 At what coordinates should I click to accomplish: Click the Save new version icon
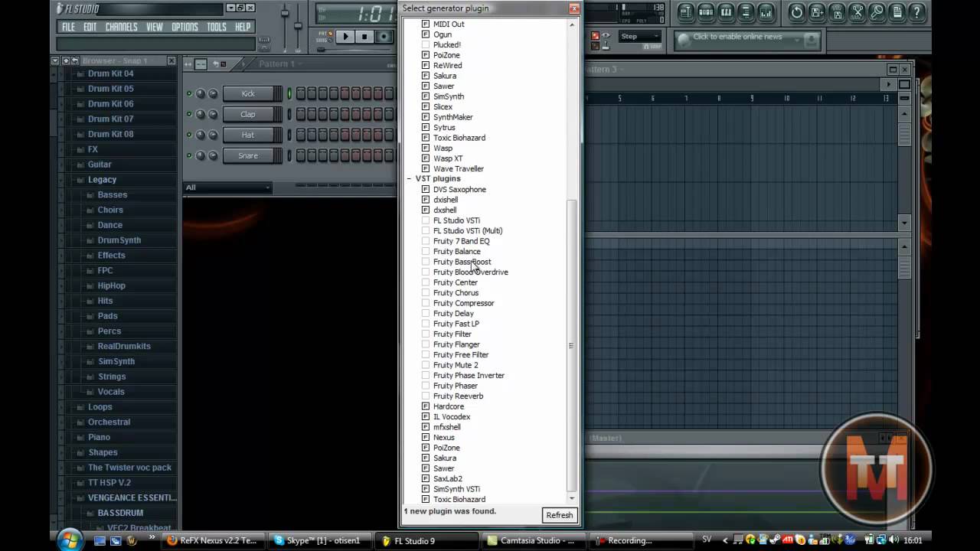(x=817, y=12)
